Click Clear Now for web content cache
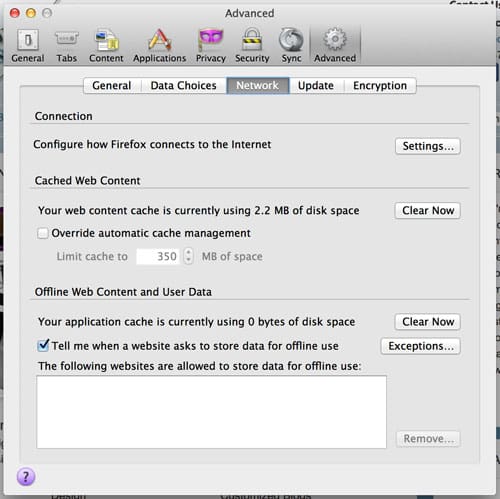 [428, 211]
